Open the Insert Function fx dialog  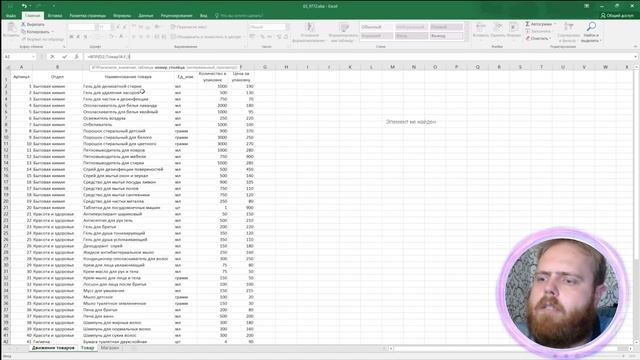click(x=76, y=57)
